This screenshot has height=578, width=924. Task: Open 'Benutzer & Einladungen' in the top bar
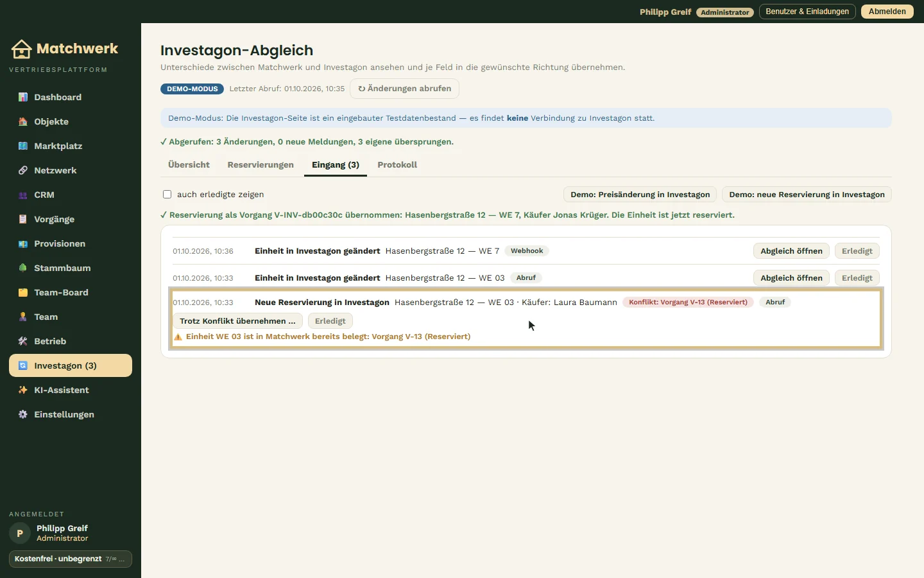tap(807, 12)
